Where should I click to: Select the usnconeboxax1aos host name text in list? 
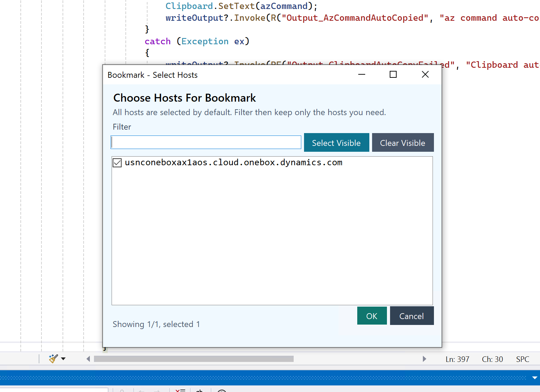[234, 162]
